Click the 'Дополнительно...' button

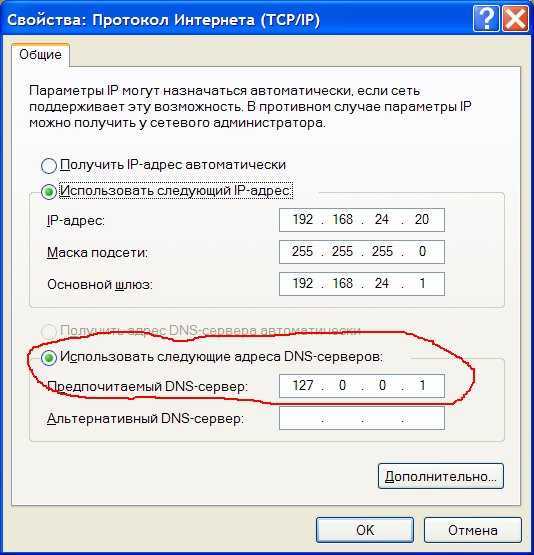[x=441, y=476]
